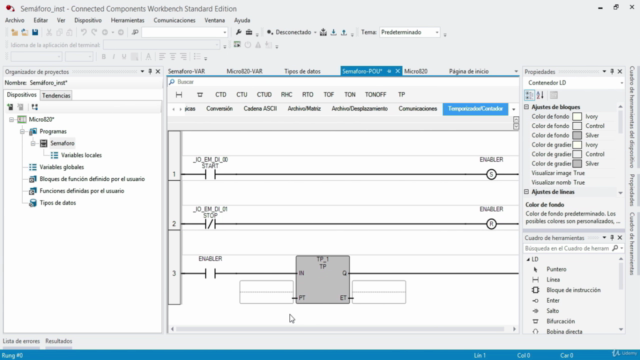Select the Comunicaciones instruction category
Image resolution: width=640 pixels, height=360 pixels.
point(418,109)
